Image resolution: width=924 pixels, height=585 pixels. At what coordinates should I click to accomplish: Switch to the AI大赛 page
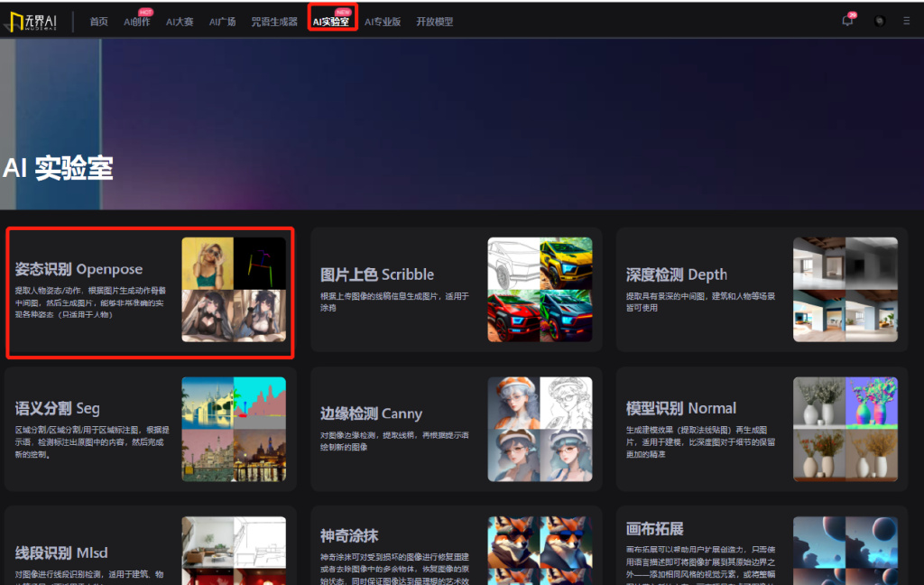tap(180, 22)
